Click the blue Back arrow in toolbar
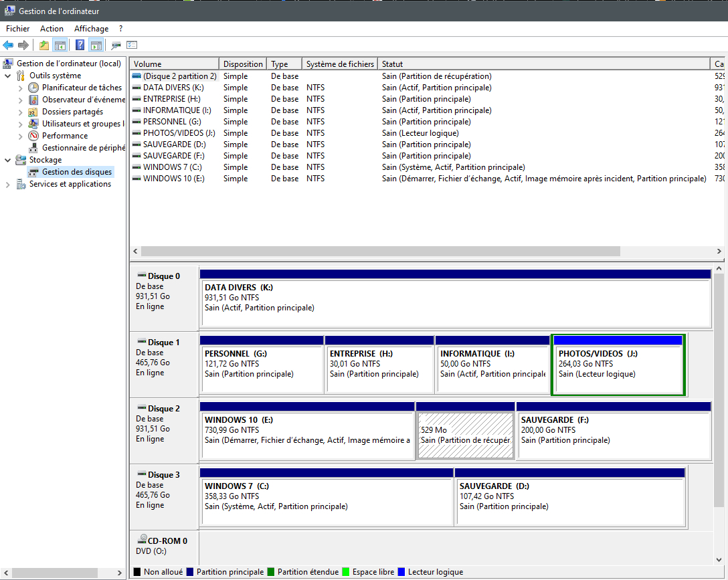This screenshot has width=728, height=580. pyautogui.click(x=8, y=45)
